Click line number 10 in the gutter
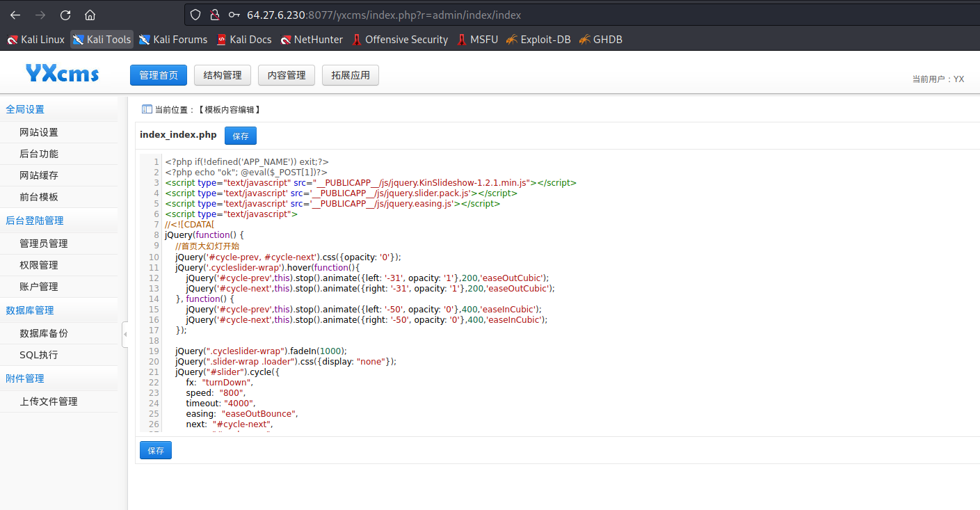This screenshot has height=510, width=980. pyautogui.click(x=154, y=257)
